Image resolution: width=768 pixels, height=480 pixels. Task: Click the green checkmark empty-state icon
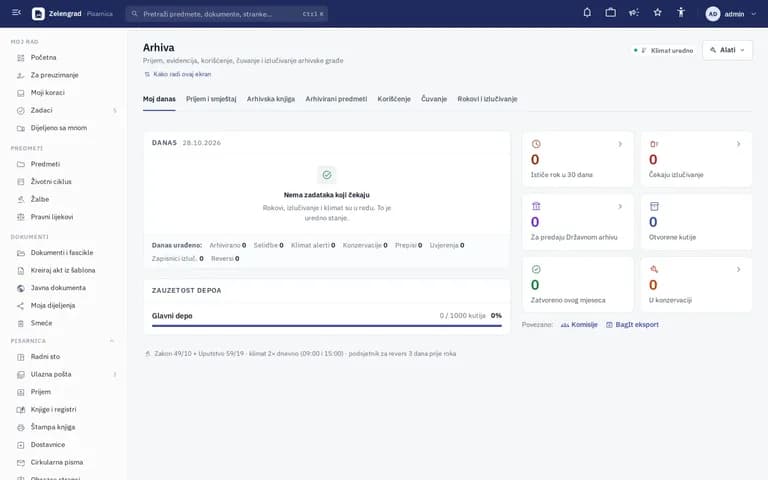[327, 175]
